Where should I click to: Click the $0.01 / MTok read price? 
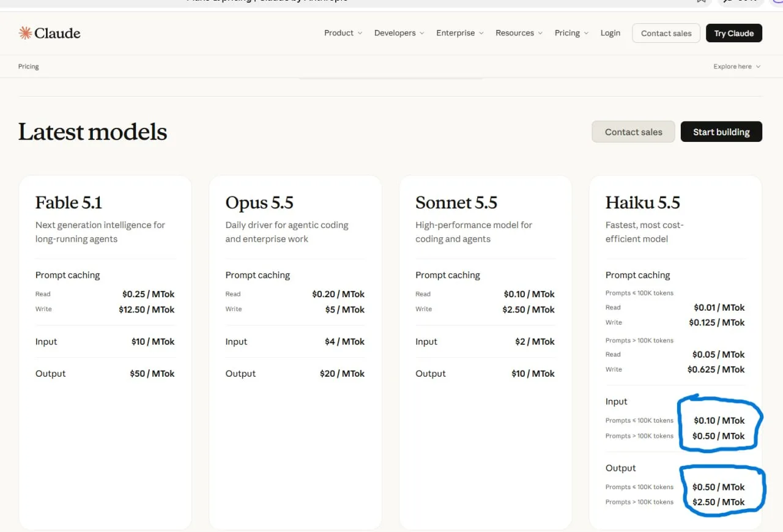719,308
